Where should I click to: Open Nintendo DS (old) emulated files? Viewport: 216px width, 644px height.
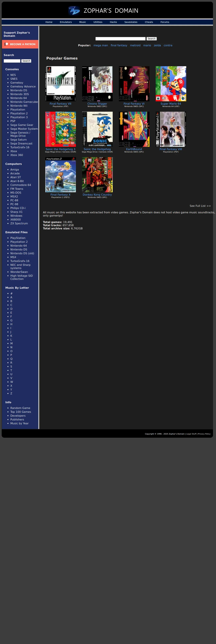click(x=22, y=253)
